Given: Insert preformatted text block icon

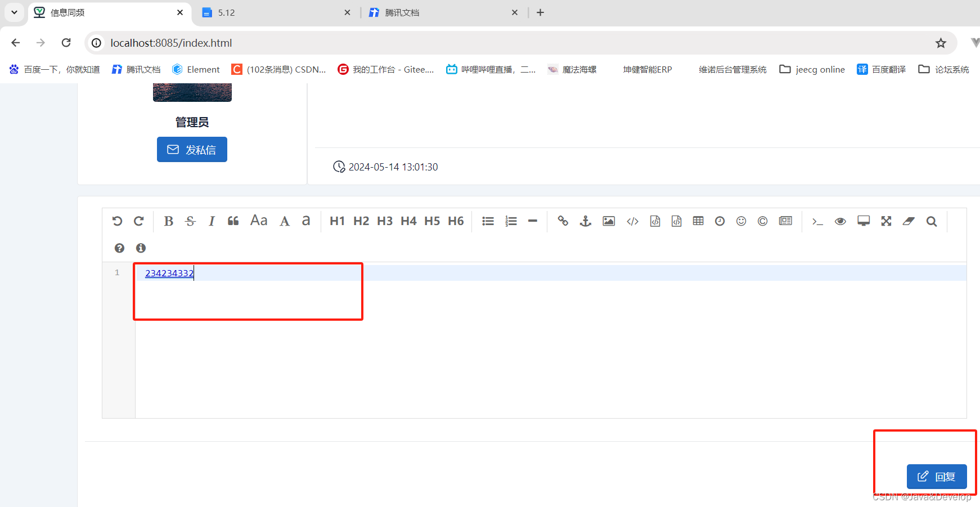Looking at the screenshot, I should pyautogui.click(x=655, y=221).
